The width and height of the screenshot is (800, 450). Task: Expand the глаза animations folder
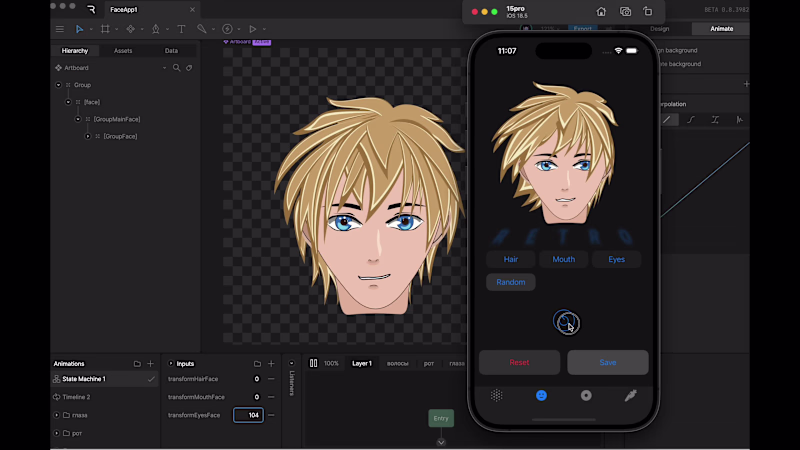click(57, 415)
